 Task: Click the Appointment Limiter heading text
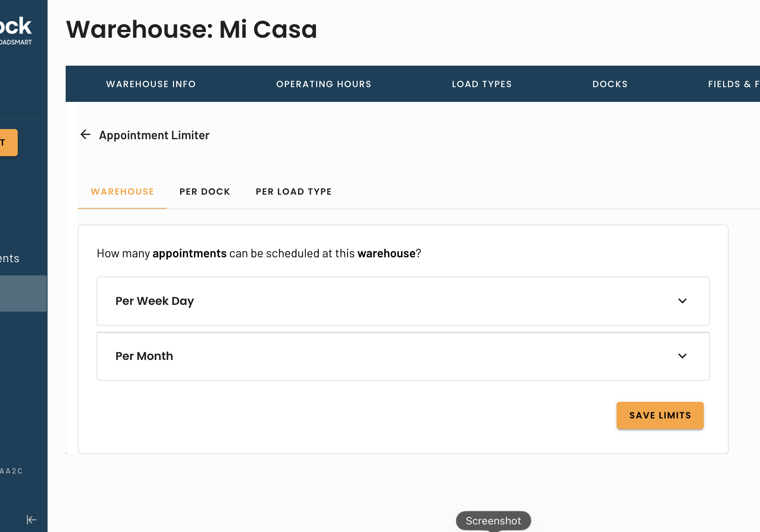pyautogui.click(x=154, y=135)
